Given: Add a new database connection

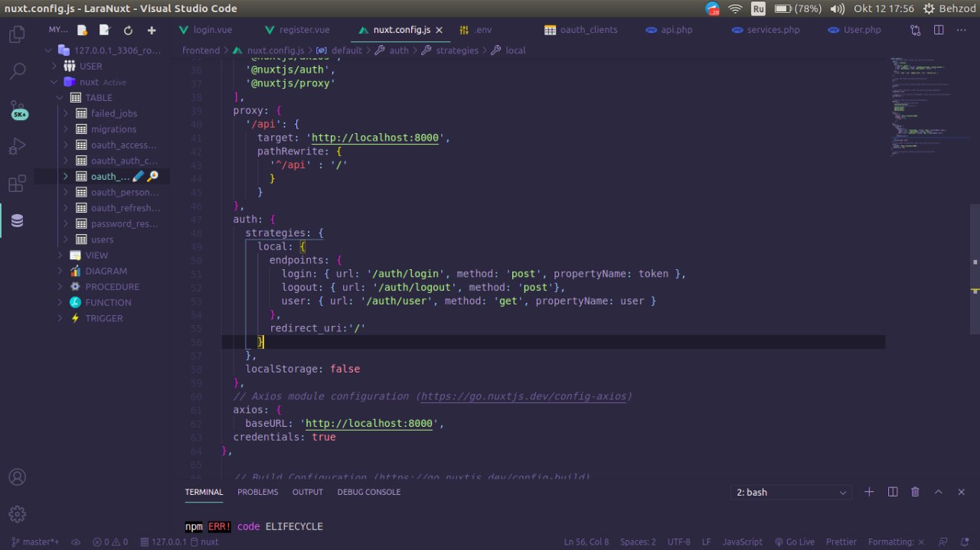Looking at the screenshot, I should 152,30.
